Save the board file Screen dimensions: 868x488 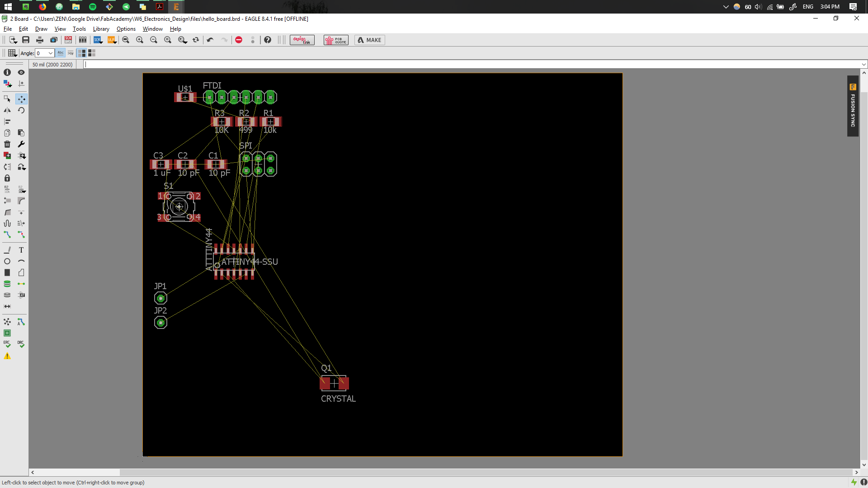[26, 40]
